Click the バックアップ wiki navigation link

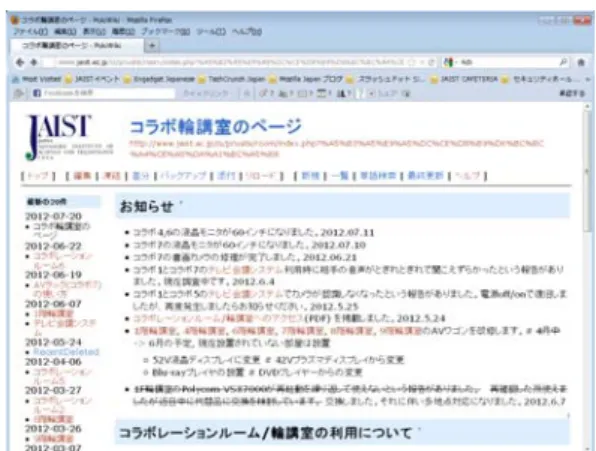[183, 176]
